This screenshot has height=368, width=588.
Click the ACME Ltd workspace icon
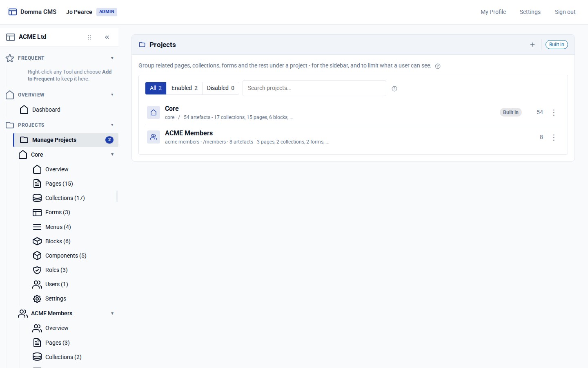click(x=11, y=37)
